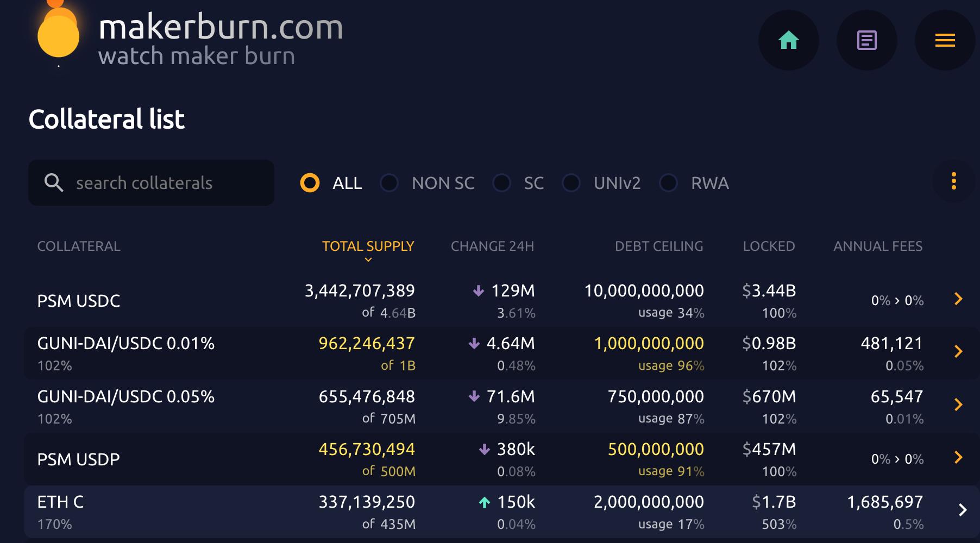Focus the search collaterals field
The image size is (980, 543).
151,183
